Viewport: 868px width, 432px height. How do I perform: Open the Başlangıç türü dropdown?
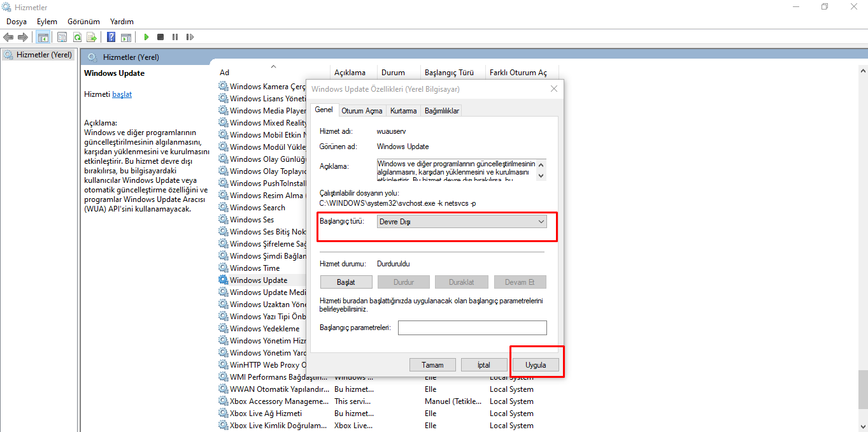click(461, 221)
